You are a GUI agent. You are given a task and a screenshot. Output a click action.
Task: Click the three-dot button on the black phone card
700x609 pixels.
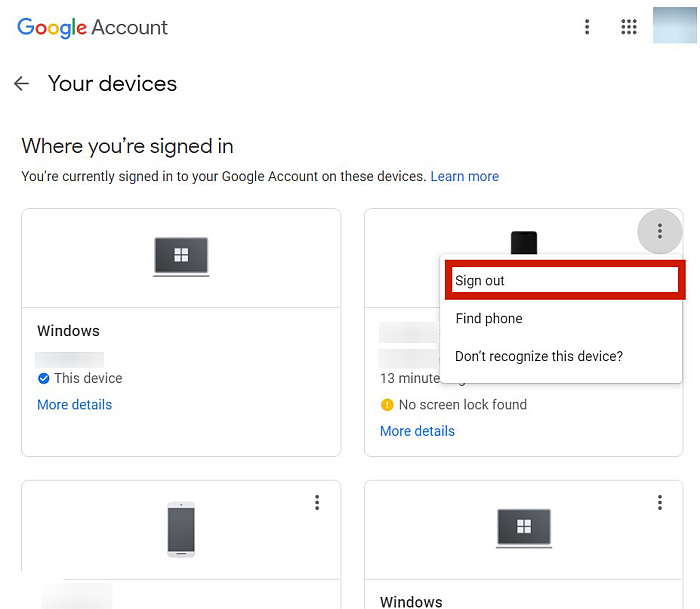(659, 231)
